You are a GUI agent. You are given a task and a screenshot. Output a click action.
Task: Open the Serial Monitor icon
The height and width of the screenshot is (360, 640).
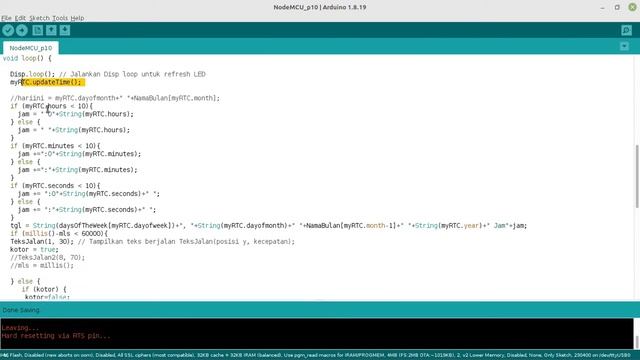point(627,30)
